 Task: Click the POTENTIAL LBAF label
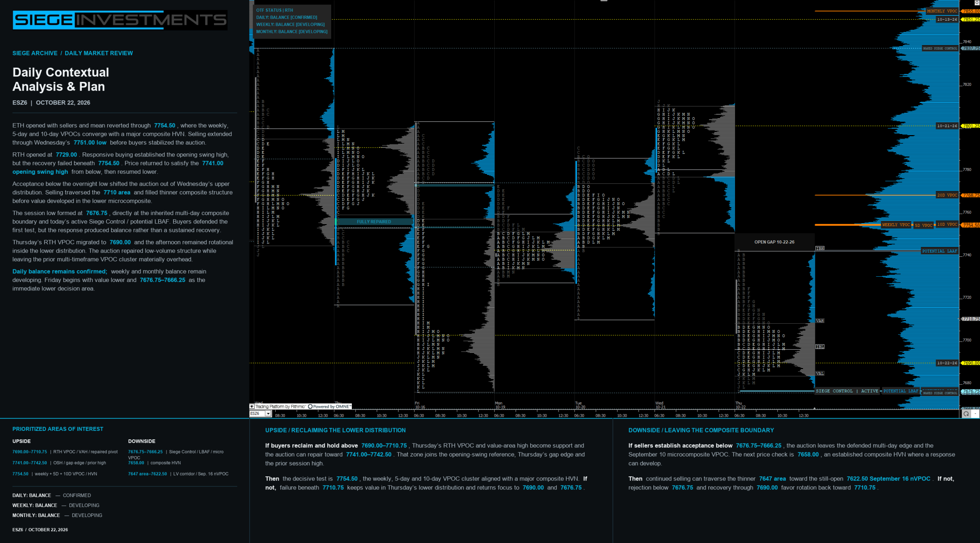tap(901, 391)
